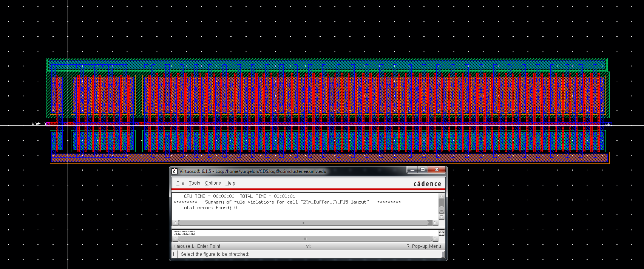The height and width of the screenshot is (269, 644).
Task: Open the Tools menu
Action: [194, 183]
